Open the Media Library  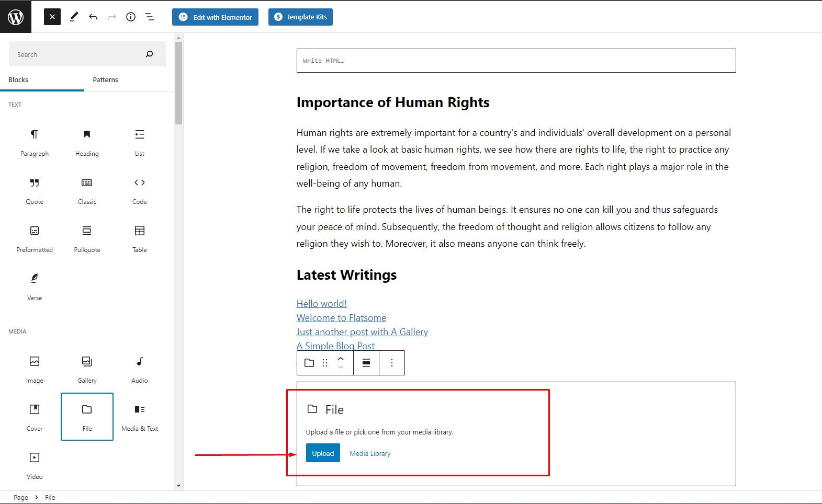pyautogui.click(x=370, y=453)
